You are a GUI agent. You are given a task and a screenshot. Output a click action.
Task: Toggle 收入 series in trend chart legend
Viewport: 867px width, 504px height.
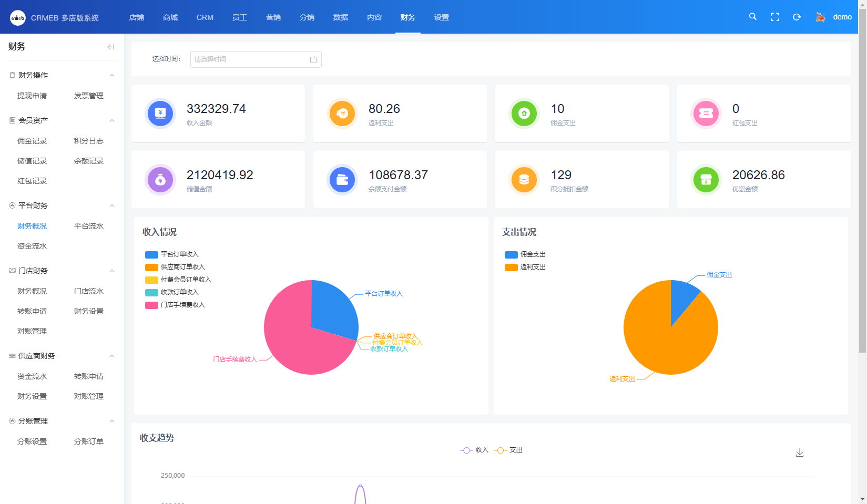474,450
